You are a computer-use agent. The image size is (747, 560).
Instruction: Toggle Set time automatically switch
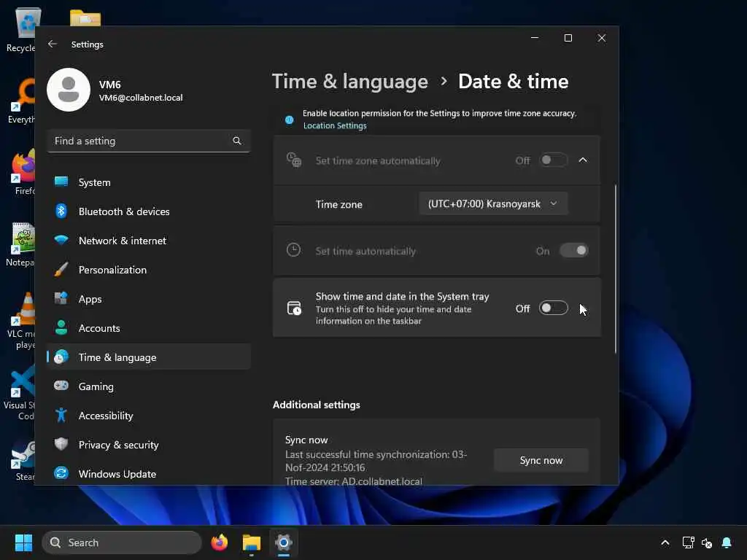click(573, 251)
